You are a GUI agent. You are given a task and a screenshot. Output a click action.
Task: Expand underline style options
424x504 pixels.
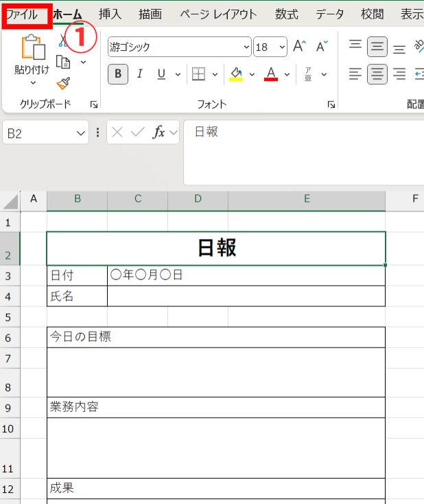[x=178, y=75]
